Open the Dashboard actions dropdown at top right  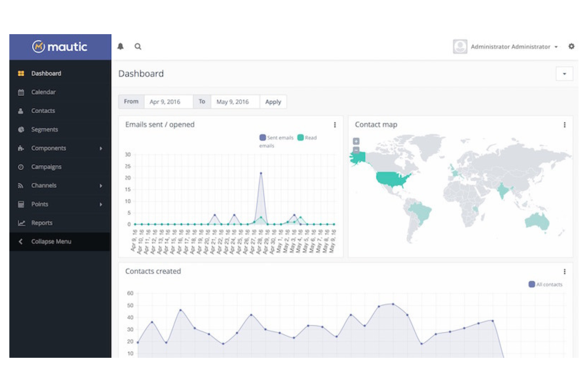(x=564, y=73)
